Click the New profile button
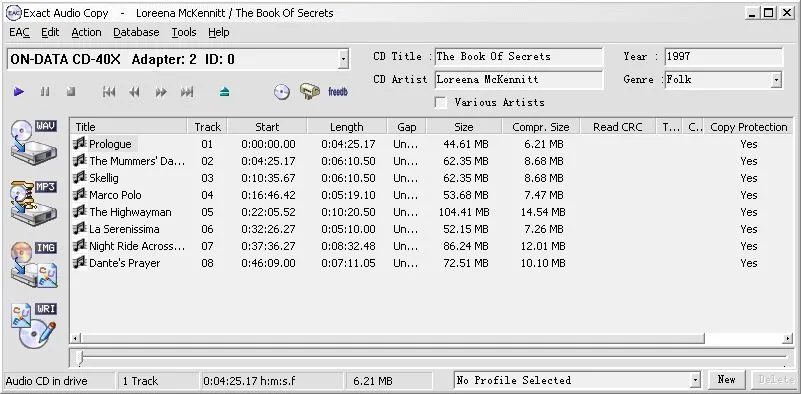 (726, 380)
